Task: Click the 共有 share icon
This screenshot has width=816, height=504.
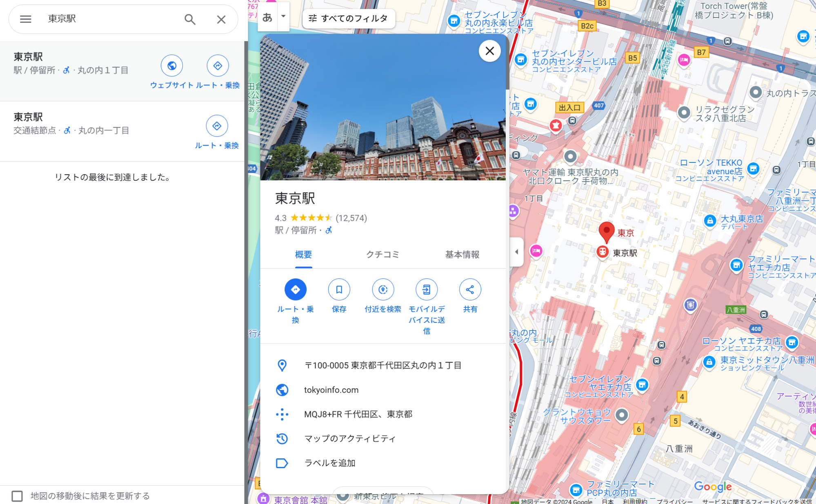Action: pyautogui.click(x=470, y=289)
